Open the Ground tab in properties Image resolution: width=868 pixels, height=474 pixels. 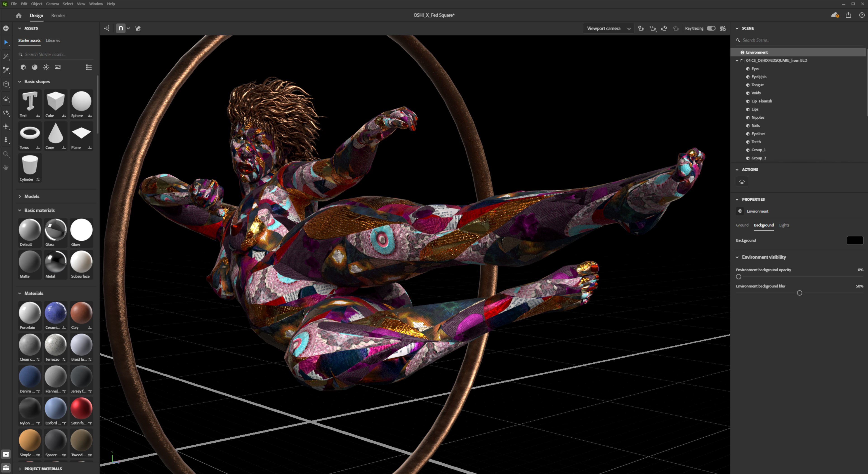click(x=742, y=225)
